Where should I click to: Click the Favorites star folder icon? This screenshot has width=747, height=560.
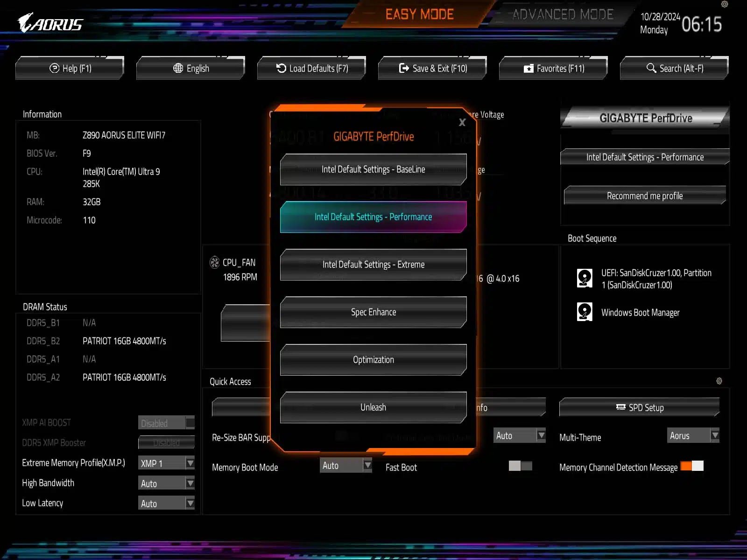[x=529, y=69]
